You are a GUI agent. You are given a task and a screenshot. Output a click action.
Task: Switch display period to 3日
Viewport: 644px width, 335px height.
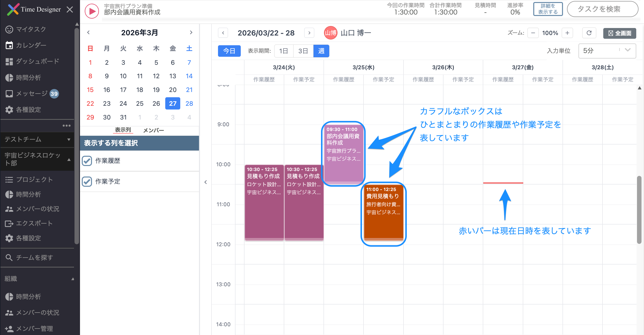pyautogui.click(x=303, y=51)
